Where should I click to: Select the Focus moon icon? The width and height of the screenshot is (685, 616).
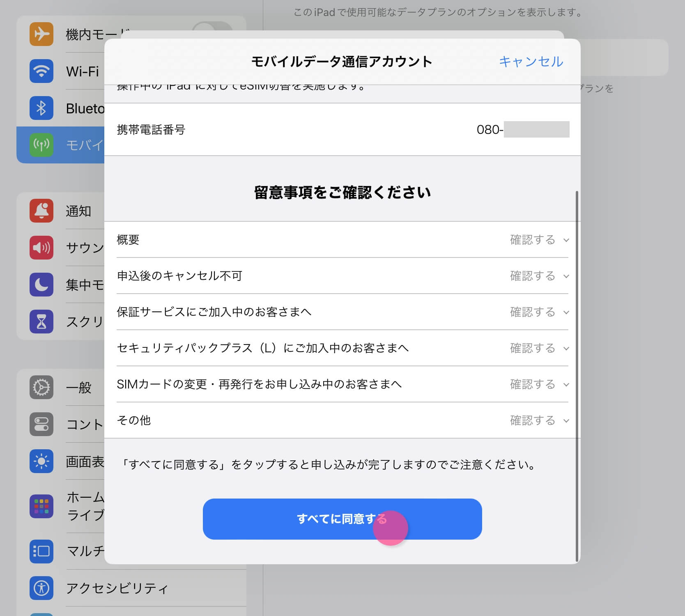coord(41,285)
